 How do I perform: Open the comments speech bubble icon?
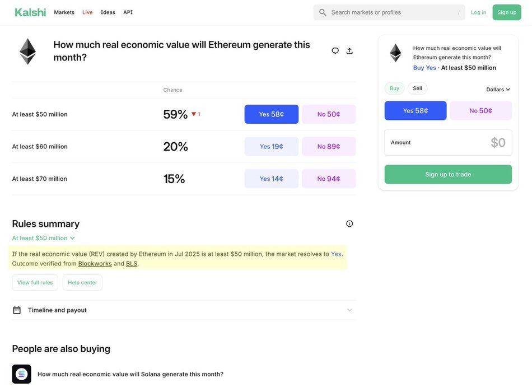click(335, 51)
